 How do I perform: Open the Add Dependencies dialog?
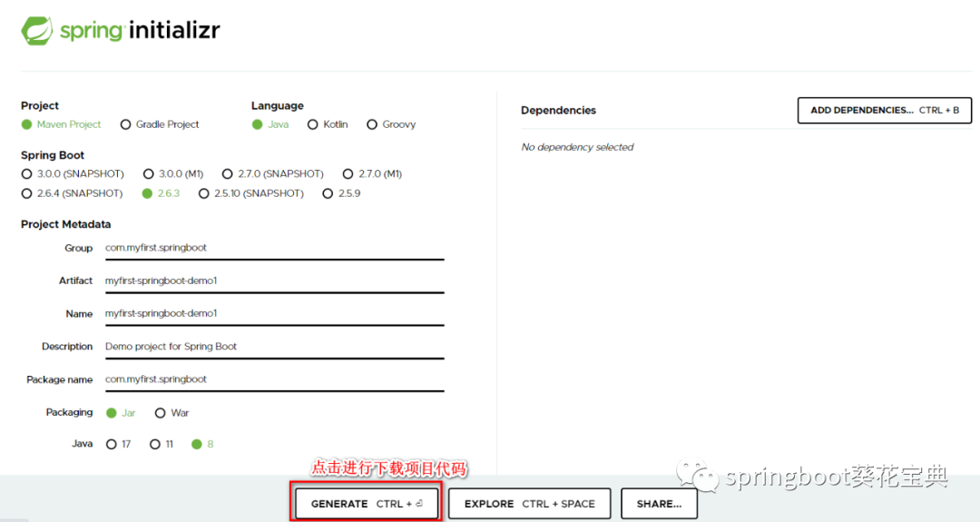point(885,110)
